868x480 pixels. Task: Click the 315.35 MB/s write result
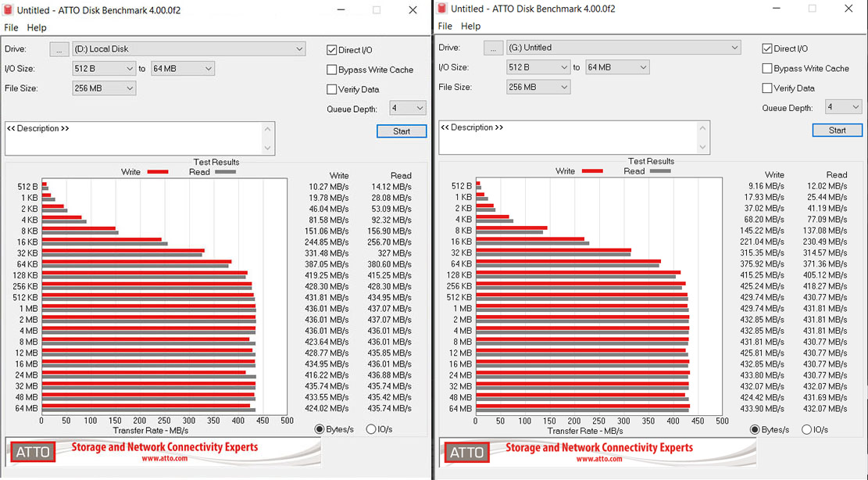point(763,253)
